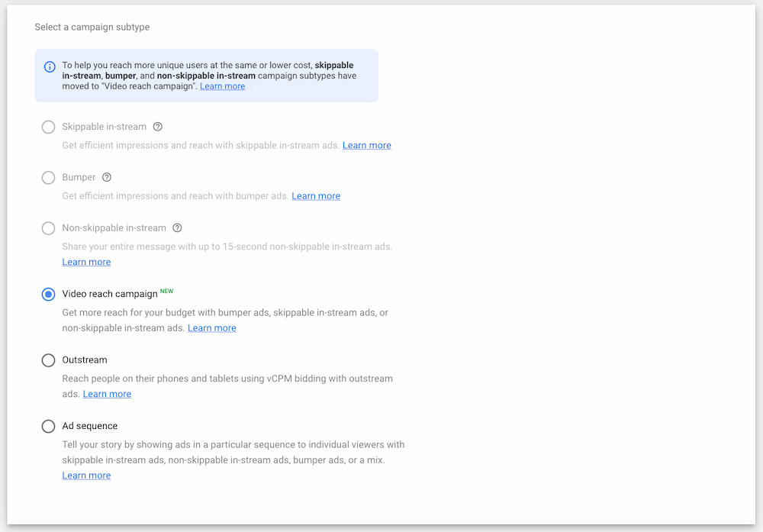Choose the Bumper campaign subtype
Screen dimensions: 763x532
coord(48,177)
